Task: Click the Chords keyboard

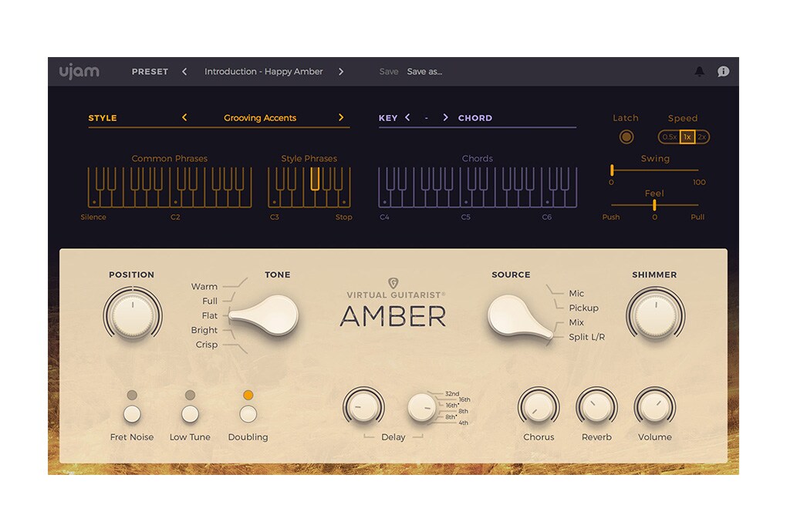Action: (478, 187)
